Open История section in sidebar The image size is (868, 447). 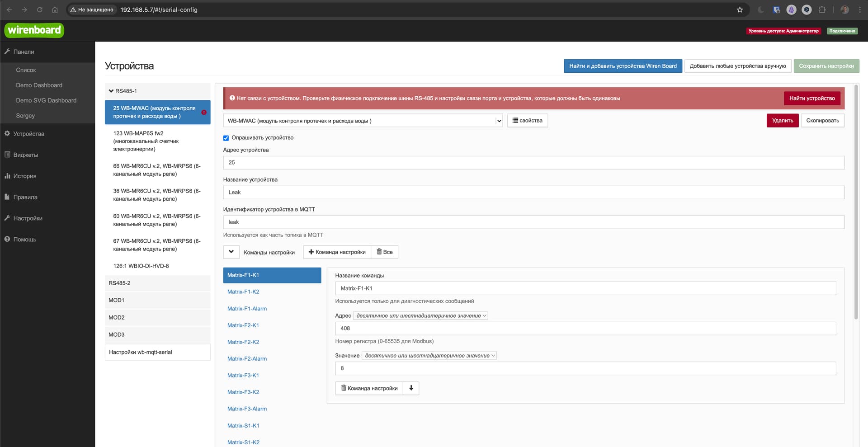[x=24, y=176]
